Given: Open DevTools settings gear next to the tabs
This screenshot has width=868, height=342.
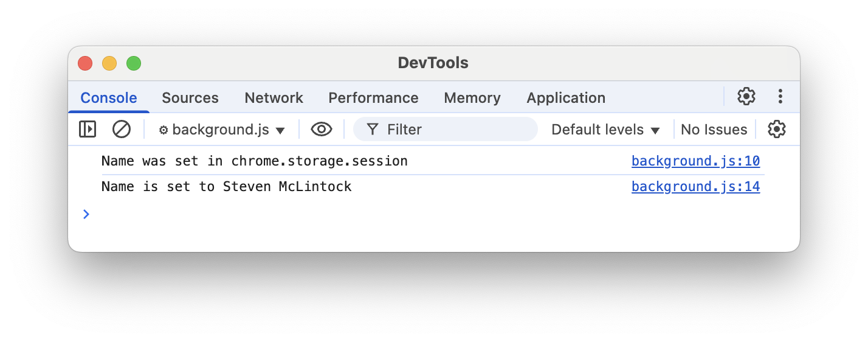Looking at the screenshot, I should point(746,96).
